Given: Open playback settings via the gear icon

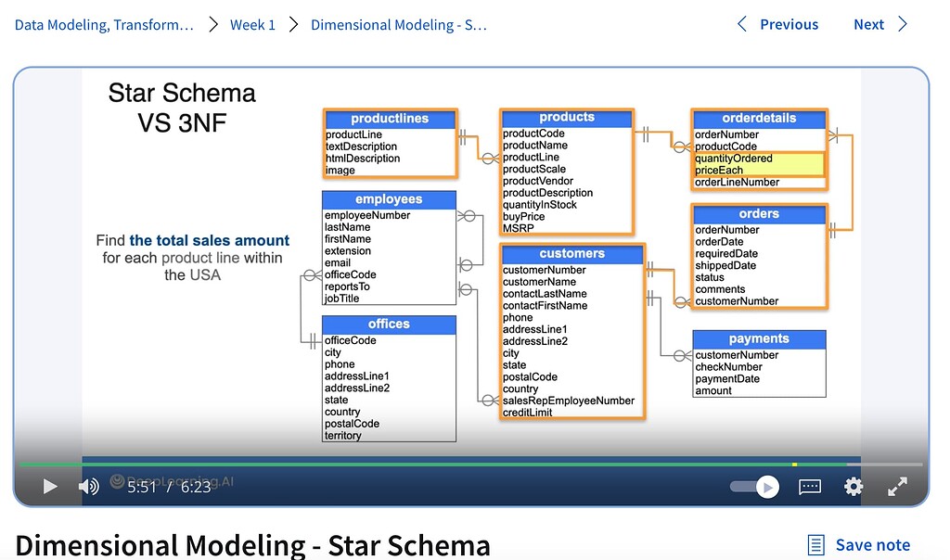Looking at the screenshot, I should pyautogui.click(x=853, y=486).
